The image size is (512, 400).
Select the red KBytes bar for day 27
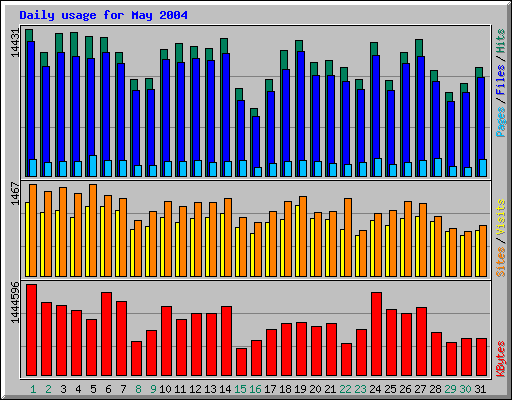pyautogui.click(x=421, y=342)
